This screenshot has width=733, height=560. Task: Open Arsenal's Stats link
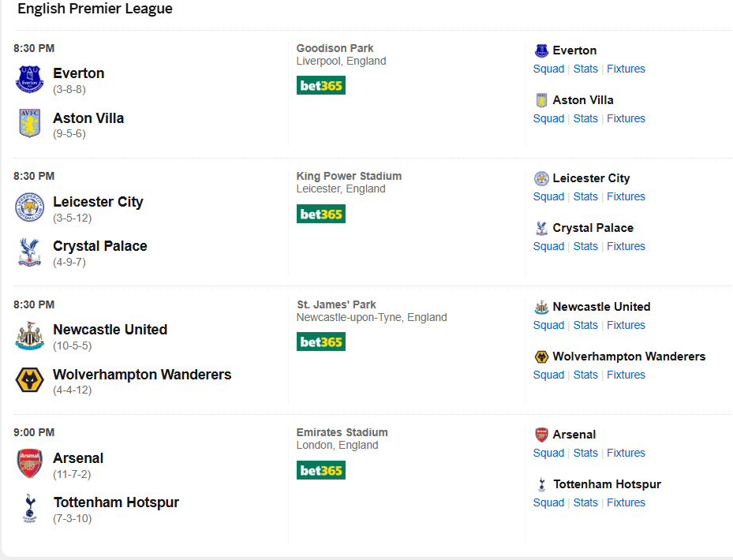point(585,453)
